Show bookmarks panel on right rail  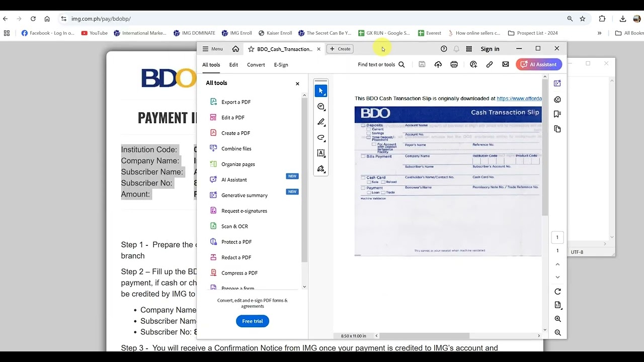[557, 114]
